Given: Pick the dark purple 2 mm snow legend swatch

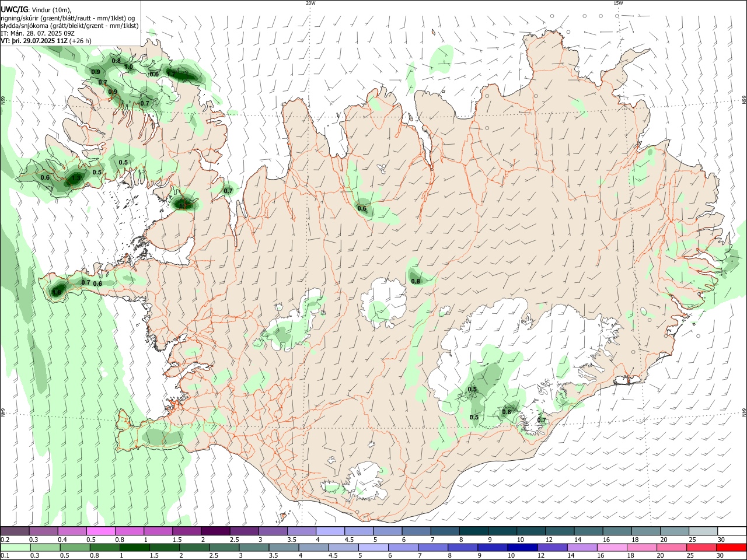Looking at the screenshot, I should [215, 531].
